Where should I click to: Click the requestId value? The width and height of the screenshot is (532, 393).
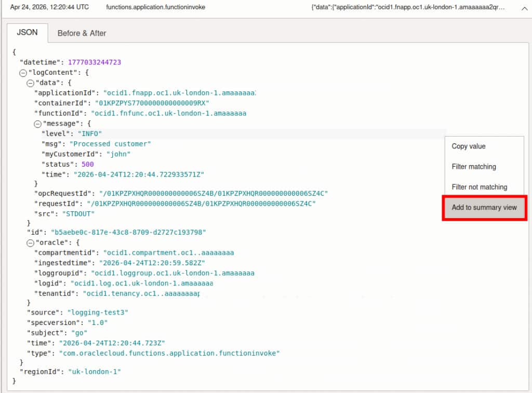click(x=201, y=204)
